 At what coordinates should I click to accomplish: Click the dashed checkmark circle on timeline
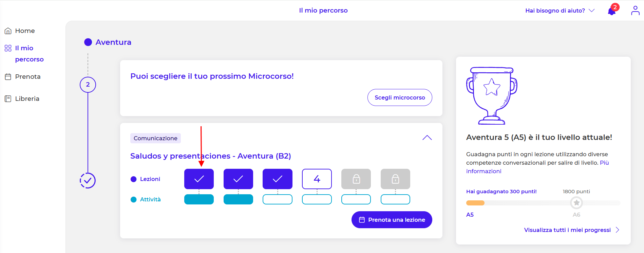point(88,181)
